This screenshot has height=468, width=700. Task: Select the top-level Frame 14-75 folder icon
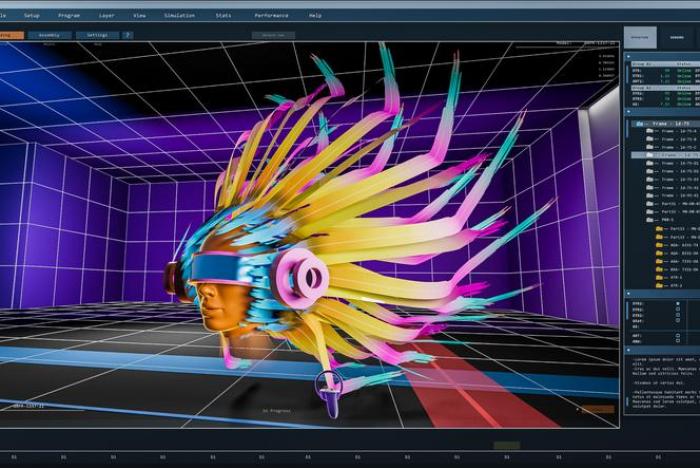tap(639, 122)
